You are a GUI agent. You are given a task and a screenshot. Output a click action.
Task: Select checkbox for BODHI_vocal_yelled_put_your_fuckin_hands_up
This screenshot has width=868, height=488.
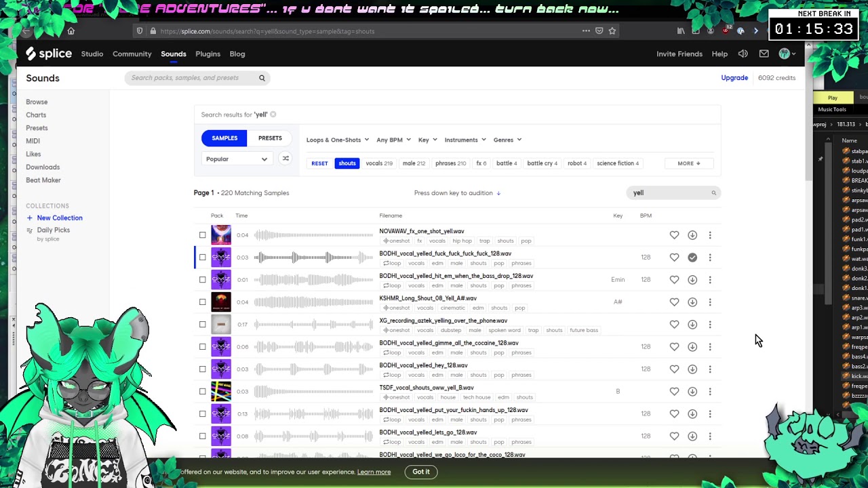(x=202, y=413)
